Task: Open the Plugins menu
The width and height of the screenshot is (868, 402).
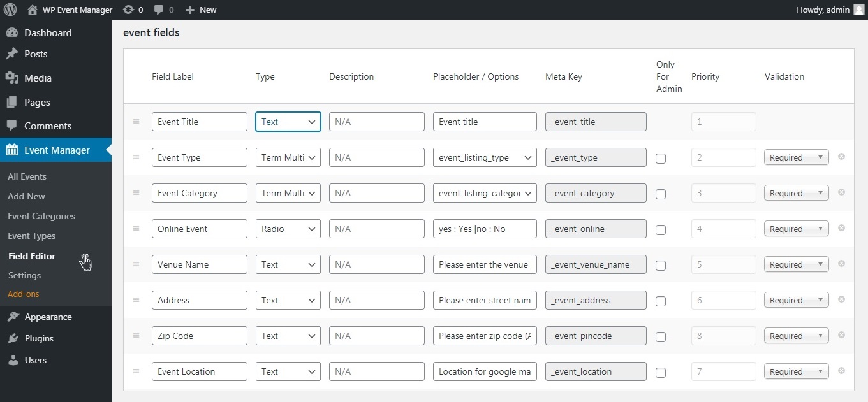Action: 39,338
